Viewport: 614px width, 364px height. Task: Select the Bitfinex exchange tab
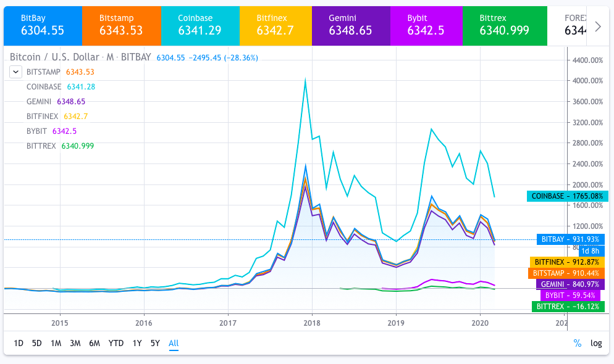[275, 26]
